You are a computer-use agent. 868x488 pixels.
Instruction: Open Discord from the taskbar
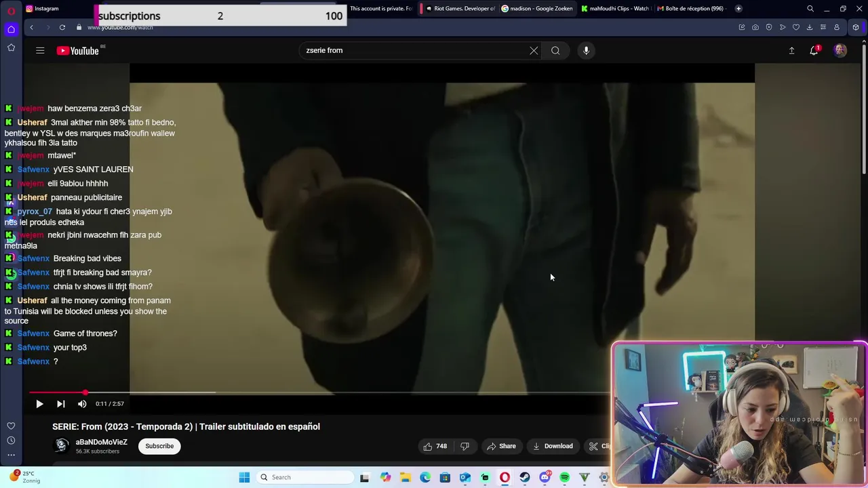545,477
